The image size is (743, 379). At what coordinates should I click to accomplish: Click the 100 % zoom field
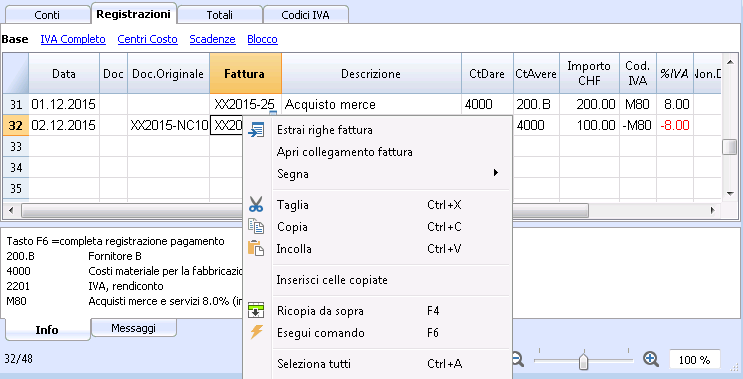point(695,360)
